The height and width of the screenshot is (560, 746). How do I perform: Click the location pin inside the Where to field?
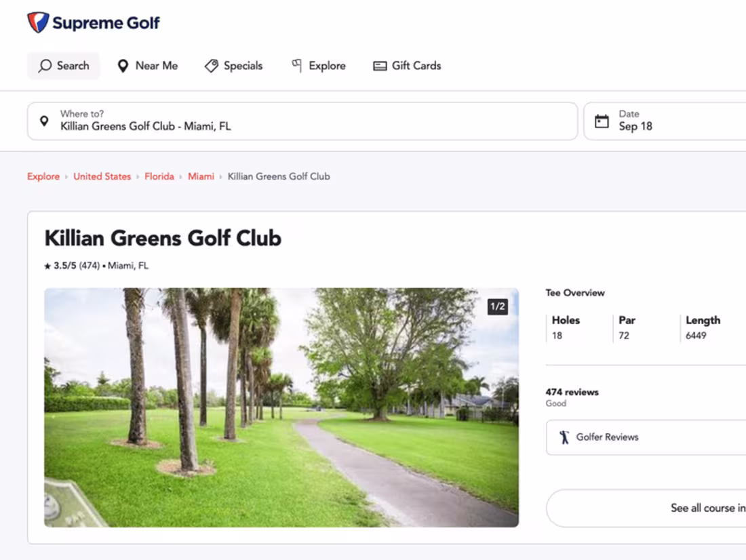pyautogui.click(x=43, y=121)
